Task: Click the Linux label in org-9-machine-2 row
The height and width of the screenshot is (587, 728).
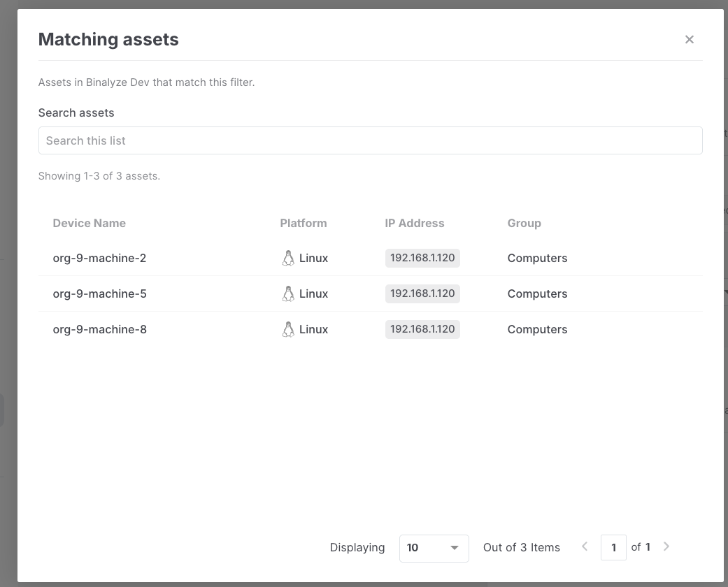Action: (x=313, y=258)
